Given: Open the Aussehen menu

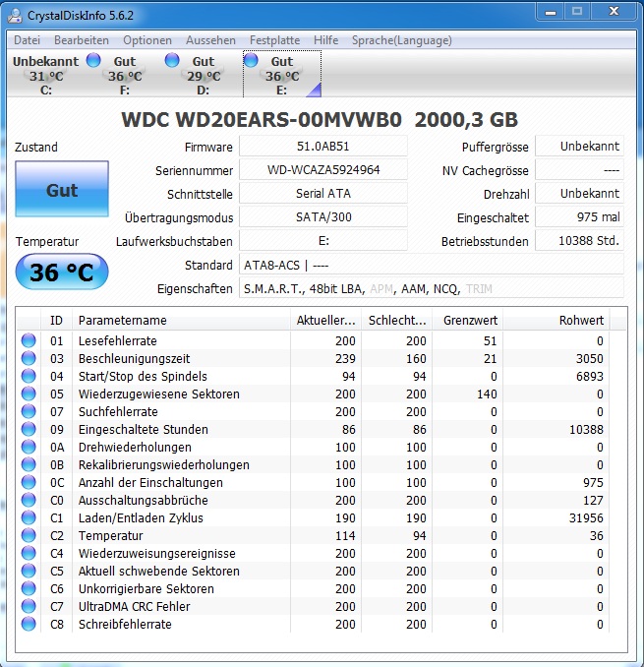Looking at the screenshot, I should (210, 40).
